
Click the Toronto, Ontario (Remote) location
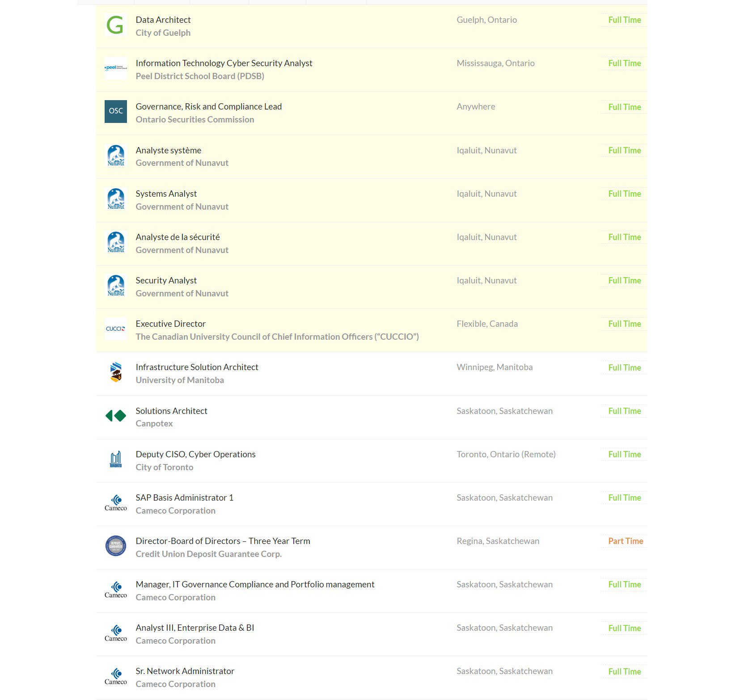506,454
